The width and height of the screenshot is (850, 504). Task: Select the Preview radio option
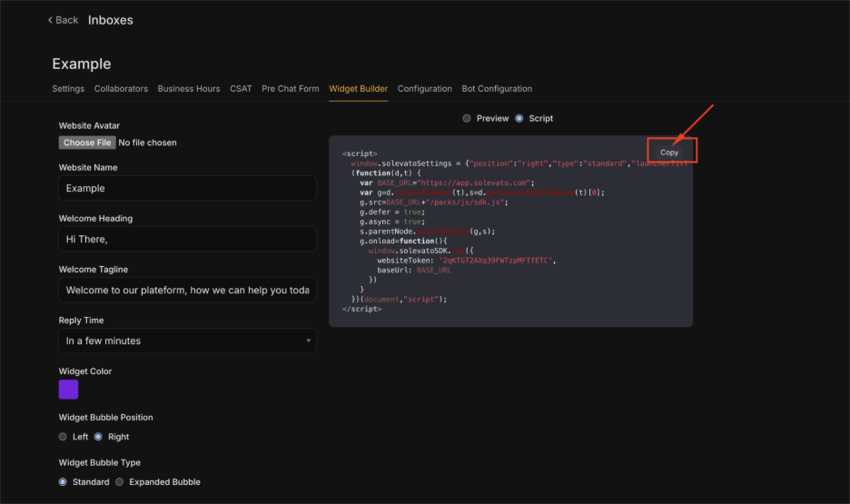(467, 118)
